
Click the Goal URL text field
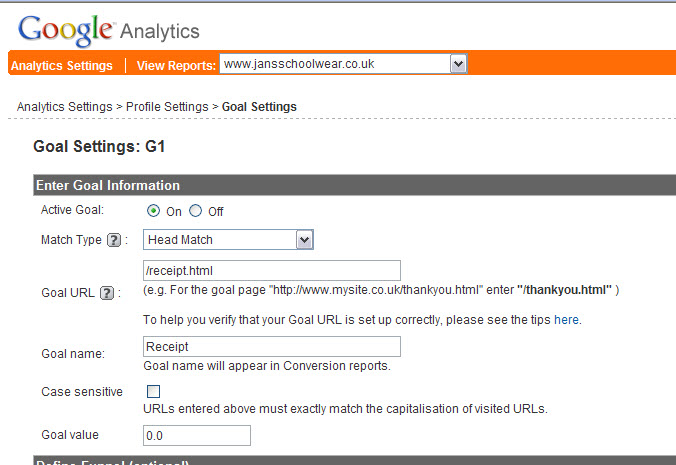click(x=272, y=270)
